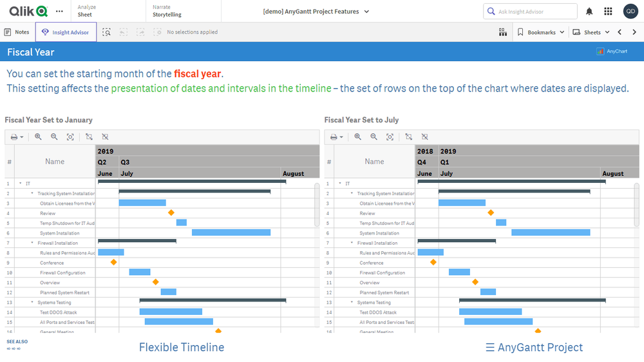Open the selections tool grid icon
Viewport: 644px width, 362px height.
(502, 32)
